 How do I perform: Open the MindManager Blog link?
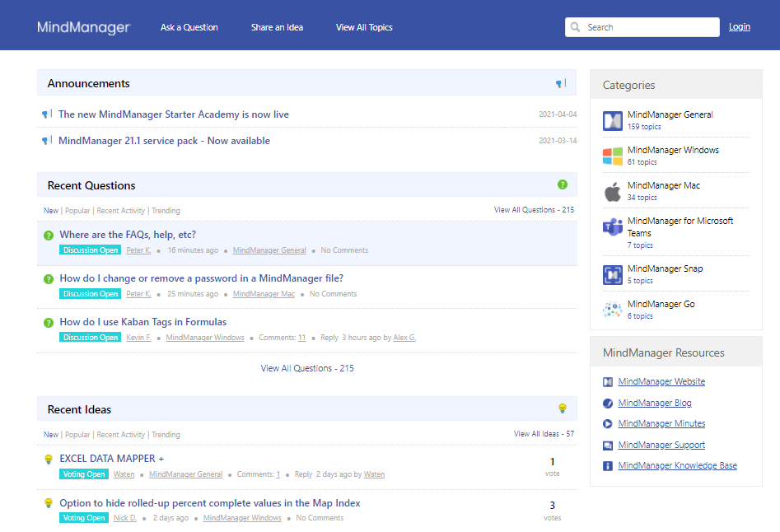click(x=655, y=402)
